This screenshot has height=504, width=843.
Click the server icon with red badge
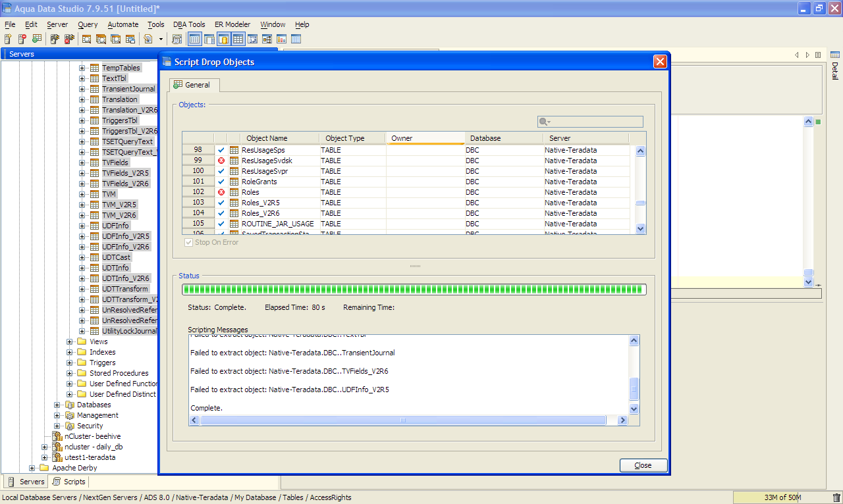[x=22, y=39]
